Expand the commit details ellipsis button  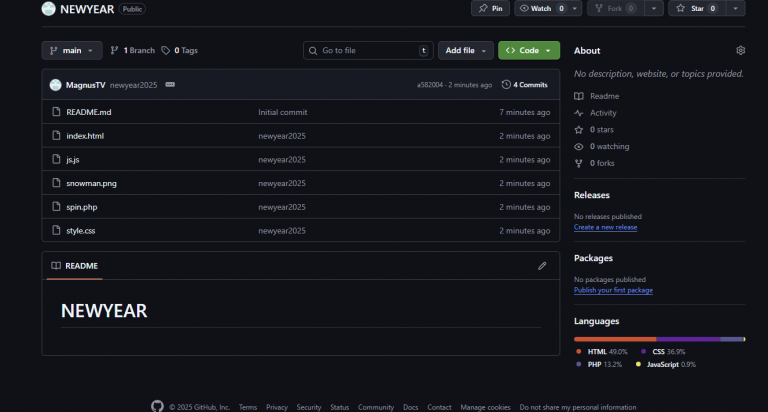coord(170,85)
